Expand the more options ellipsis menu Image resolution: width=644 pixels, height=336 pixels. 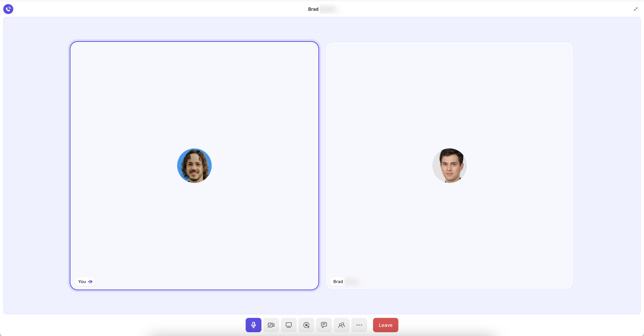coord(359,325)
